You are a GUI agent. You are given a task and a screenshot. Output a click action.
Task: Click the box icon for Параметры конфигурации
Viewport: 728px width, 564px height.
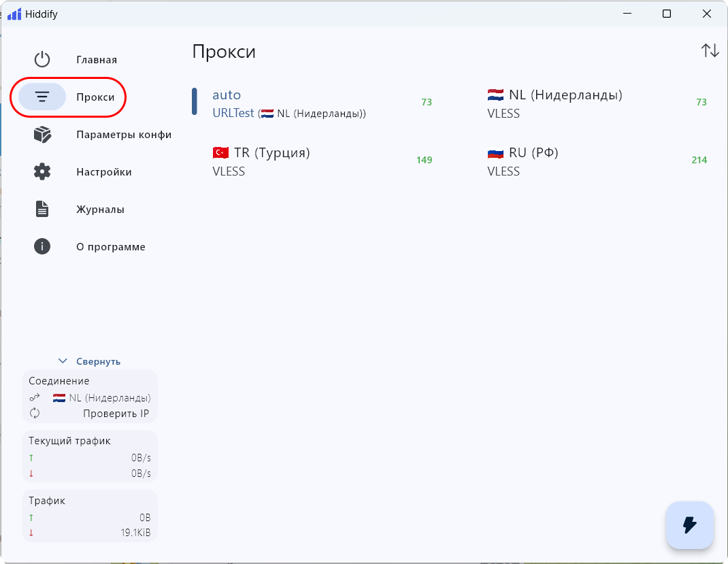pyautogui.click(x=42, y=135)
